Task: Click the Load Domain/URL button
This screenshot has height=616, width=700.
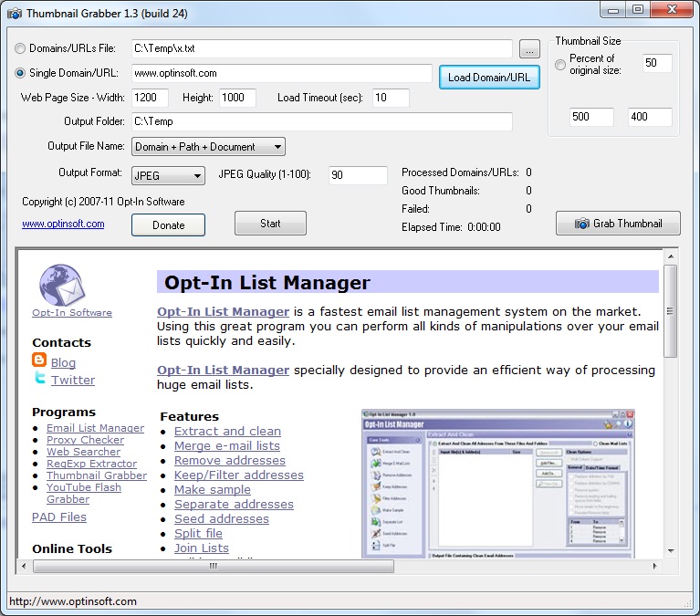Action: click(489, 77)
